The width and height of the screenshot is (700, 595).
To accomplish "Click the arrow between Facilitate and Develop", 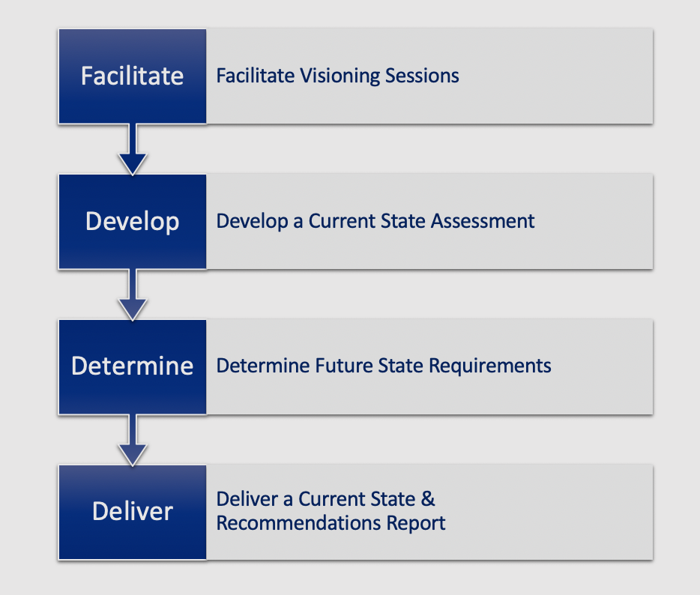I will click(x=133, y=149).
